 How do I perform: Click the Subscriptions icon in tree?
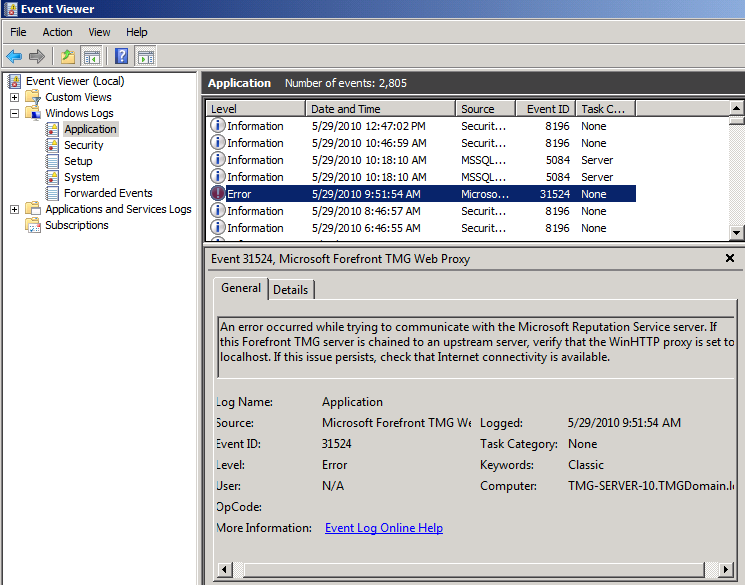[33, 225]
